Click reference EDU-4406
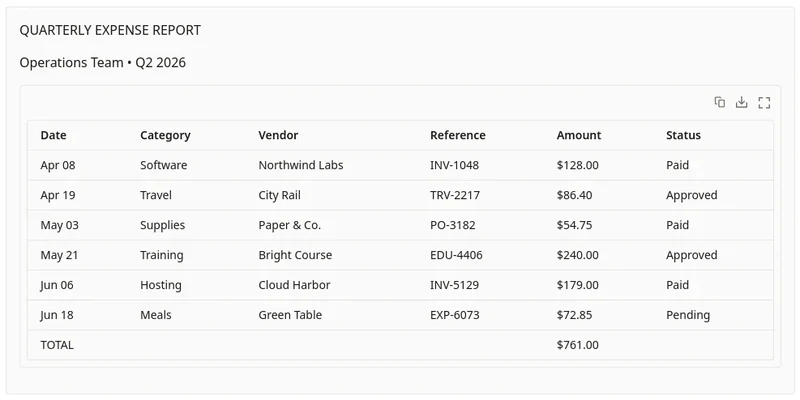Image resolution: width=800 pixels, height=400 pixels. point(456,255)
